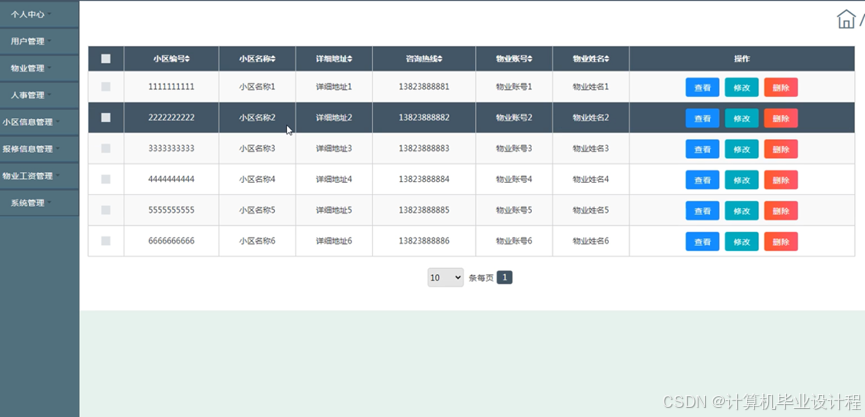Screen dimensions: 865x417
Task: Expand 系统管理 sidebar menu
Action: 39,203
